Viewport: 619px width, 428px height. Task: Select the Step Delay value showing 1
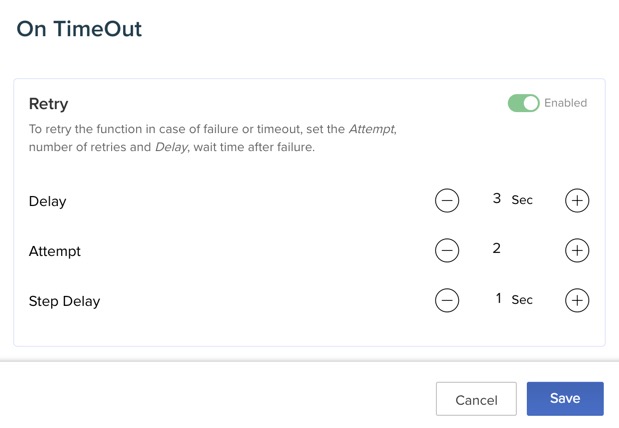[499, 298]
